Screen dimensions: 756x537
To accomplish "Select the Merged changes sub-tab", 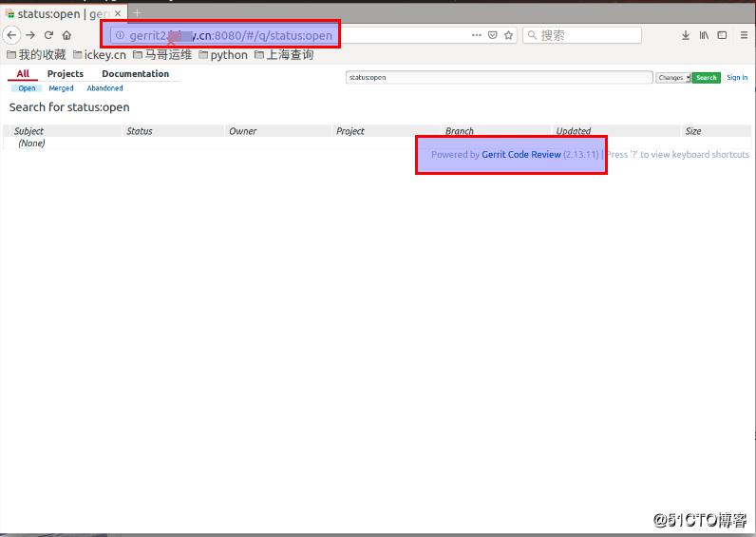I will (61, 88).
